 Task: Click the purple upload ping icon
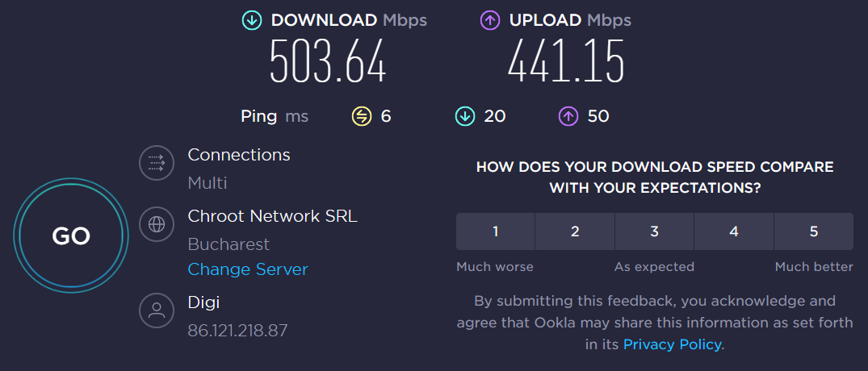coord(568,117)
